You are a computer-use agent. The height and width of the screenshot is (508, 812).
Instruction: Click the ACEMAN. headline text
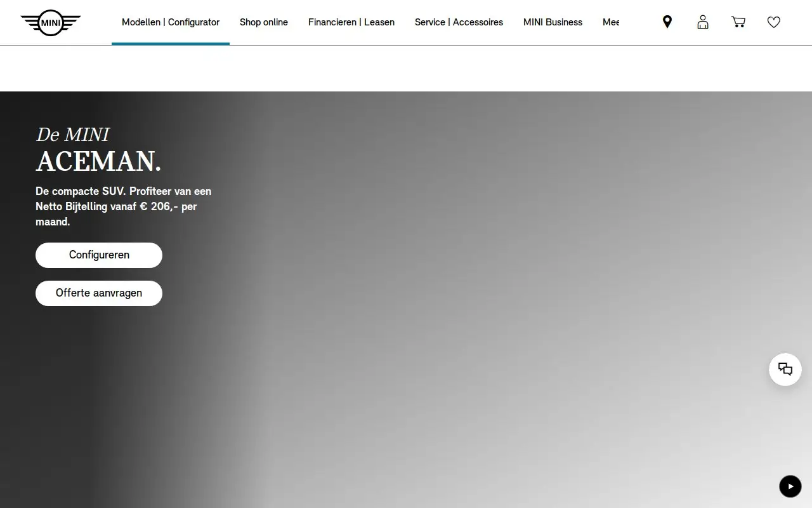tap(98, 161)
